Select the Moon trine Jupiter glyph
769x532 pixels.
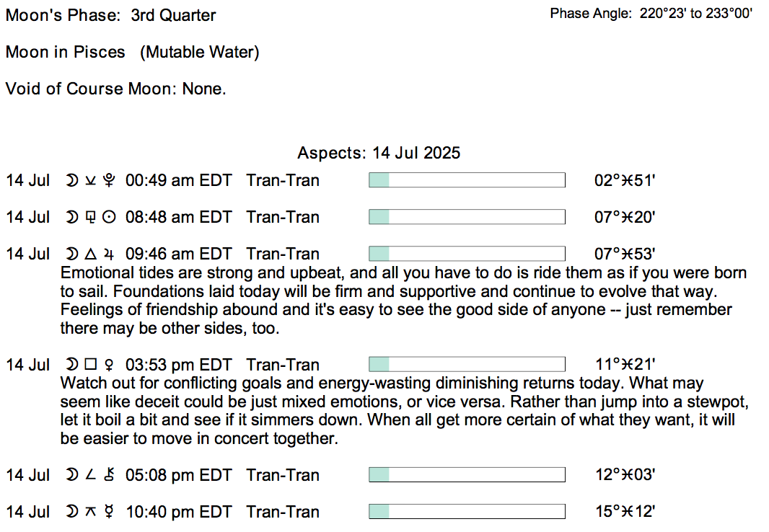coord(91,254)
